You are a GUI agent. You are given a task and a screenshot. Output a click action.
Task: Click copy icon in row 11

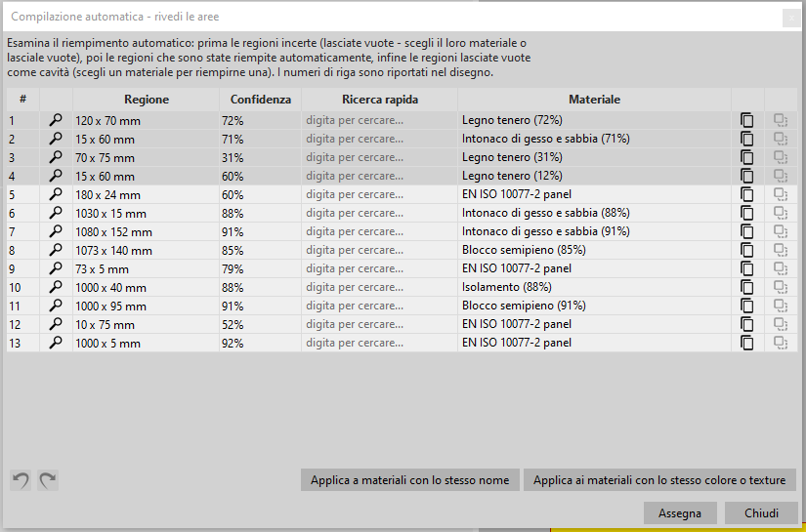coord(746,305)
